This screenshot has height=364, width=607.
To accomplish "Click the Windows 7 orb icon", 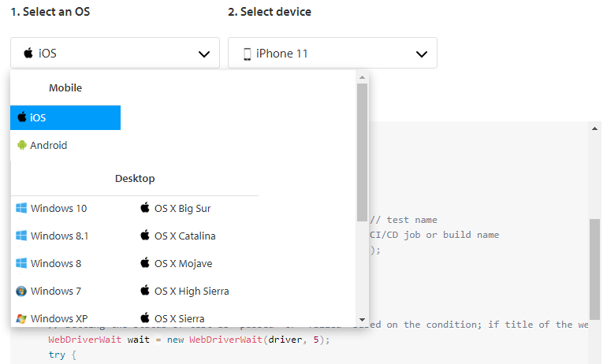I will pyautogui.click(x=21, y=291).
